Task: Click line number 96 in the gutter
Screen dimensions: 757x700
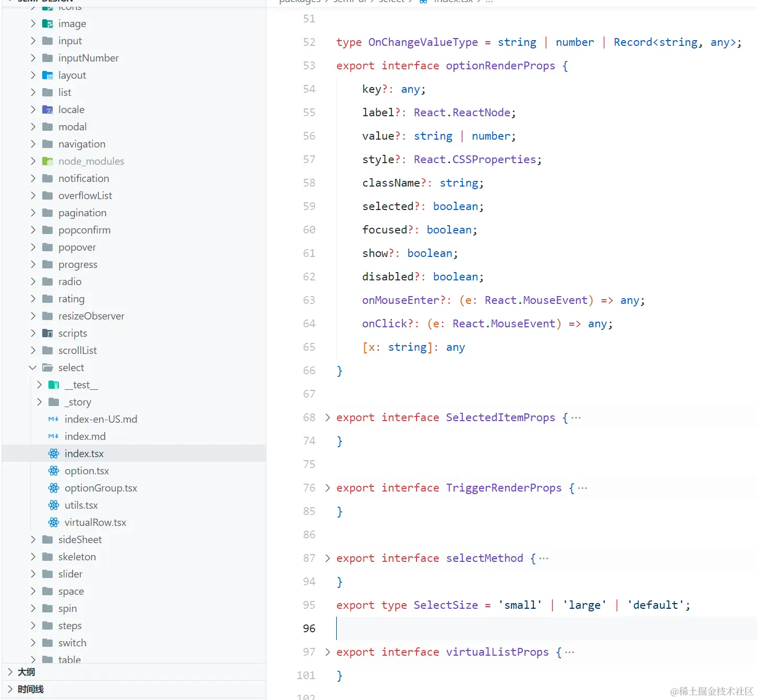Action: point(309,629)
